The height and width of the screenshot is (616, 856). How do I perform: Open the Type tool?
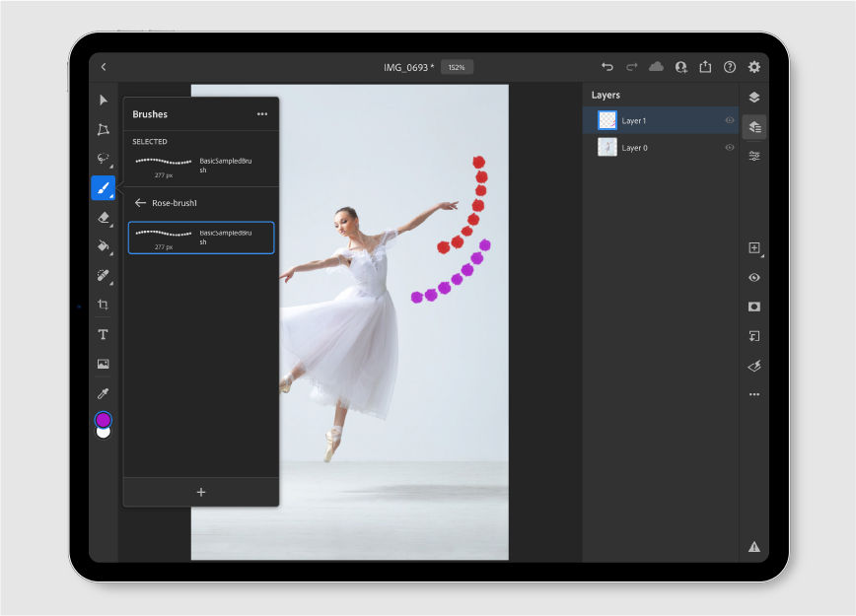coord(103,334)
